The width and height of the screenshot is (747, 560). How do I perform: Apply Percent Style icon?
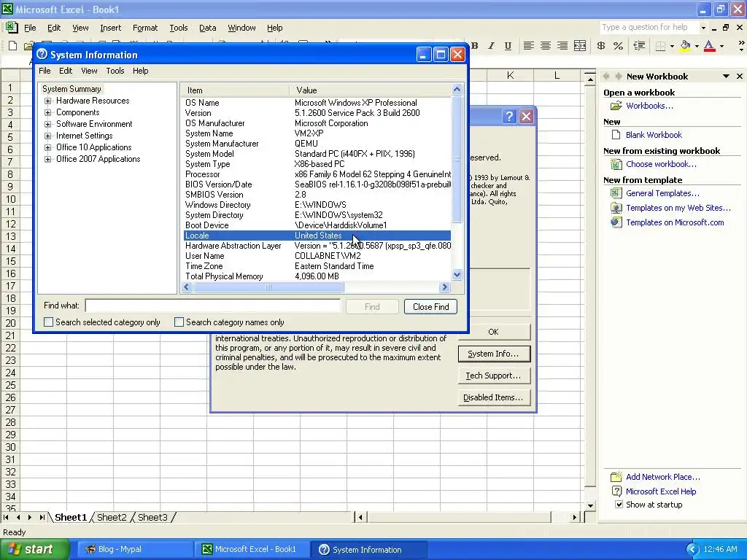pos(618,46)
